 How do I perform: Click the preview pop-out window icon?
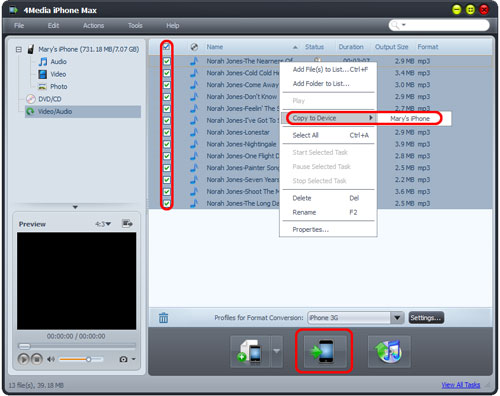(x=127, y=223)
